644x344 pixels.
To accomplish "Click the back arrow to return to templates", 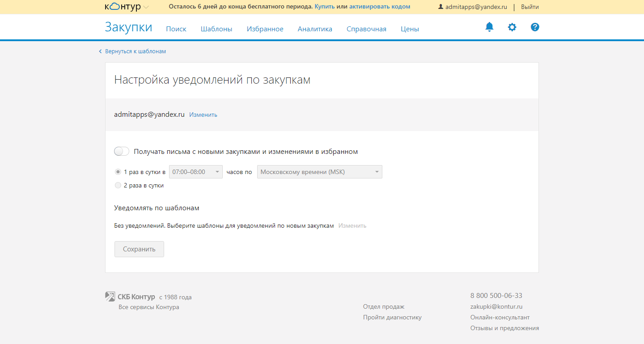I will [x=101, y=51].
